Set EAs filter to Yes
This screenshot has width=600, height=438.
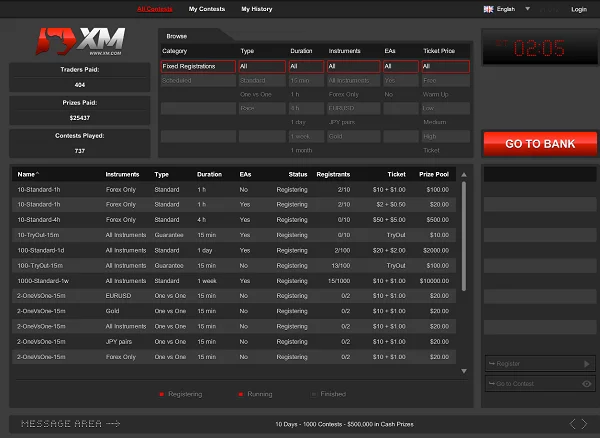401,80
